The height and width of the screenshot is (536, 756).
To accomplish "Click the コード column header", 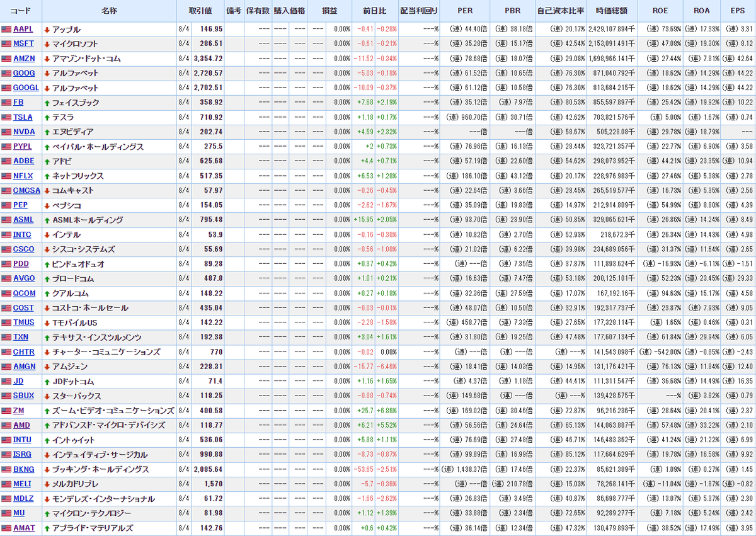I will pos(21,11).
